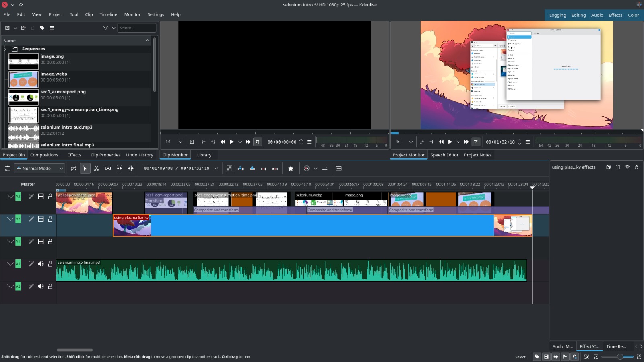Toggle video thumbnails icon in status bar

pos(546,357)
